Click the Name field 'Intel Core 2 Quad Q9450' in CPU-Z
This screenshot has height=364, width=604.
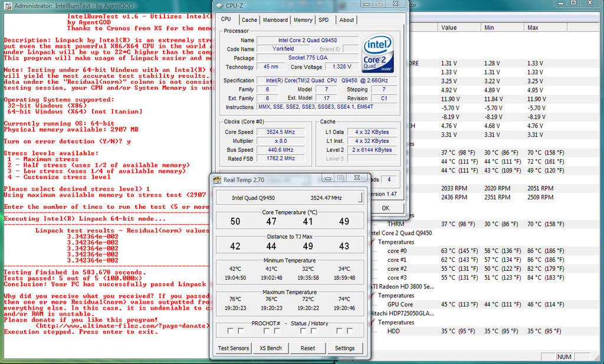pyautogui.click(x=307, y=40)
